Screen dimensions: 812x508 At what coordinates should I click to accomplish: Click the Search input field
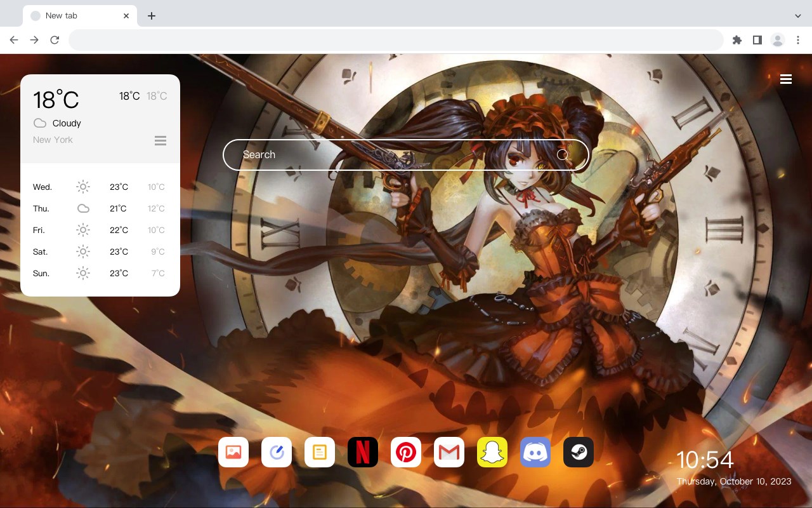[406, 155]
